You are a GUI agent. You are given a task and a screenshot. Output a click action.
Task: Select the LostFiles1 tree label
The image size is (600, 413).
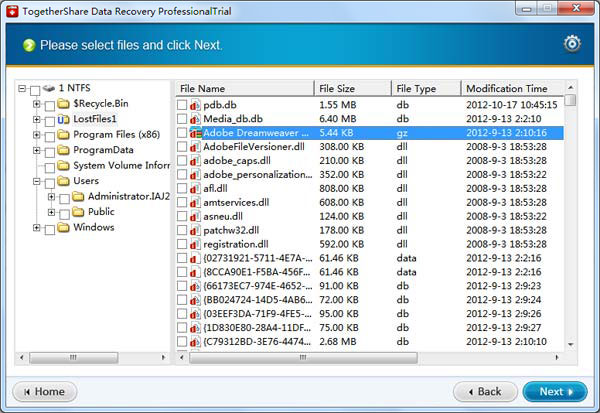coord(95,119)
